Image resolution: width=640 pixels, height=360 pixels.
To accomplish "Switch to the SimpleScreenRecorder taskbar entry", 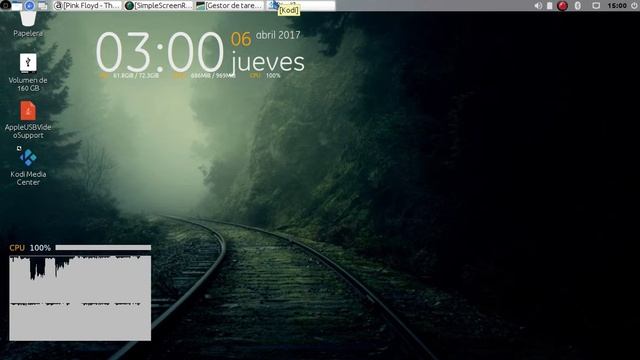I will click(158, 5).
